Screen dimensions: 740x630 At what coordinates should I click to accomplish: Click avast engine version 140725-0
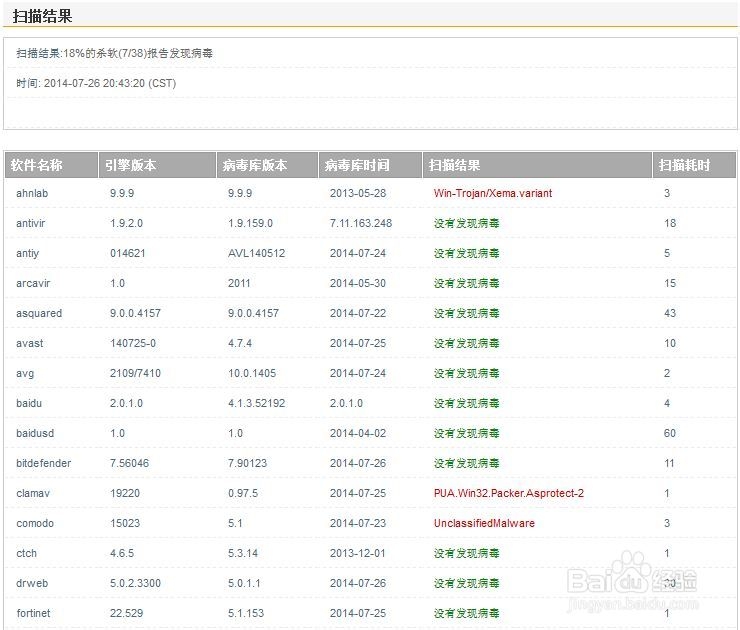tap(133, 343)
